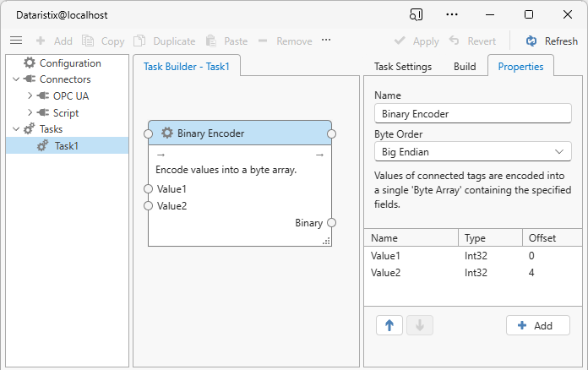The image size is (588, 370).
Task: Expand the OPC UA connector node
Action: (x=30, y=96)
